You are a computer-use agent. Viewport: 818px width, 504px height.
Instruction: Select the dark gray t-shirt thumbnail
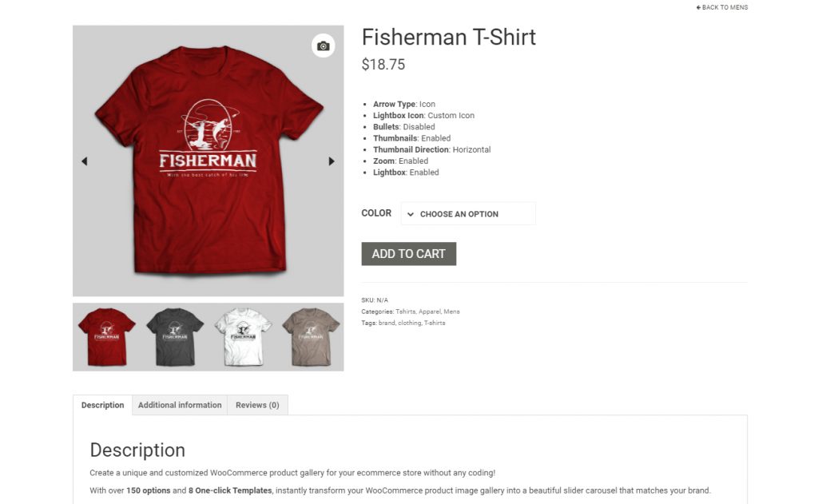(175, 336)
